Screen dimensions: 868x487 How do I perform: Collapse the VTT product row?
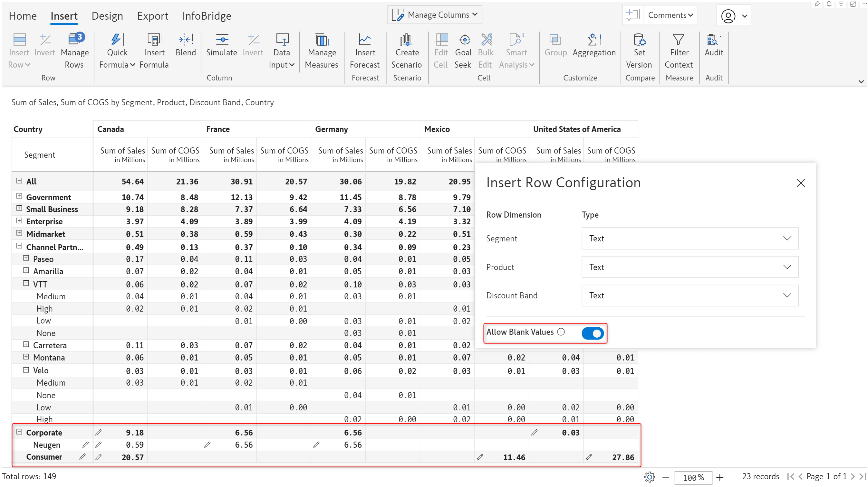pos(26,283)
